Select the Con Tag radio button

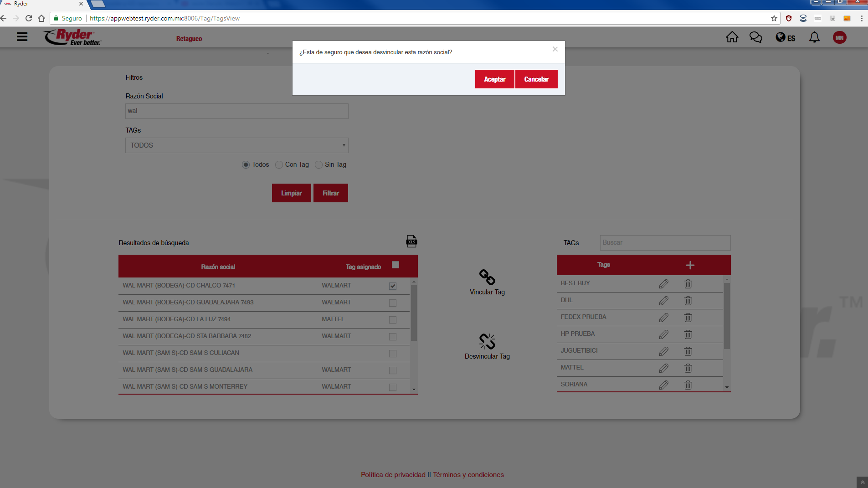279,165
